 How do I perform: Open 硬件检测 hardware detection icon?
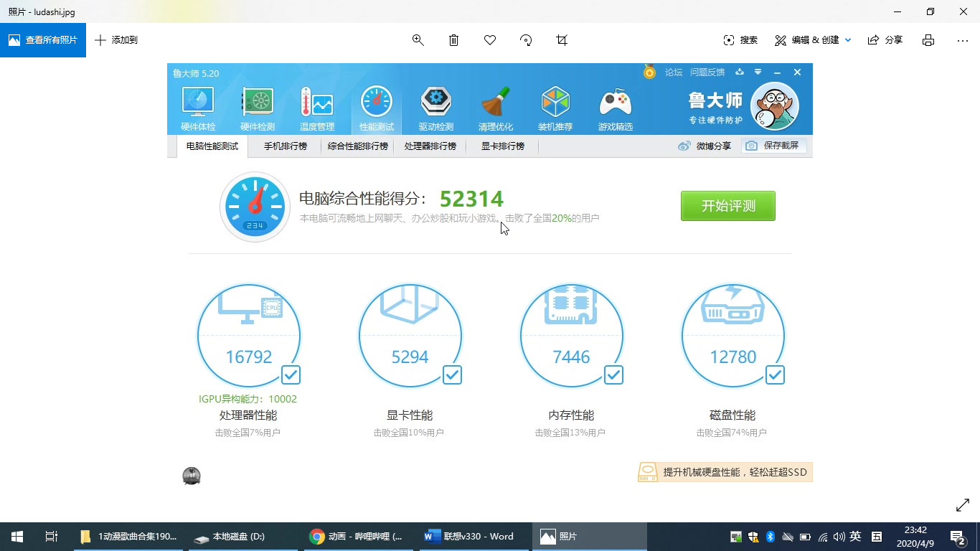258,108
